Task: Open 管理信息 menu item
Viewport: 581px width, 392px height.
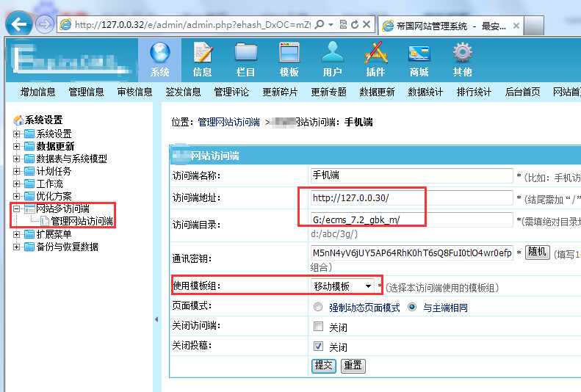Action: 87,92
